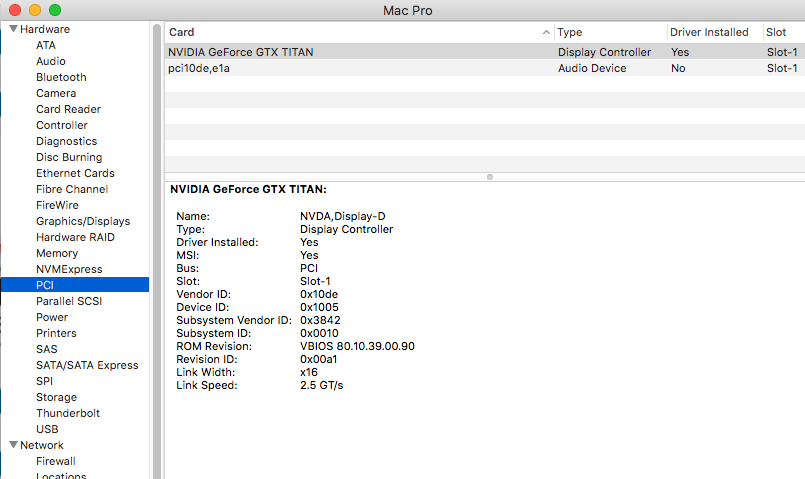Zoom the window with the green button
Image resolution: width=805 pixels, height=479 pixels.
[55, 10]
